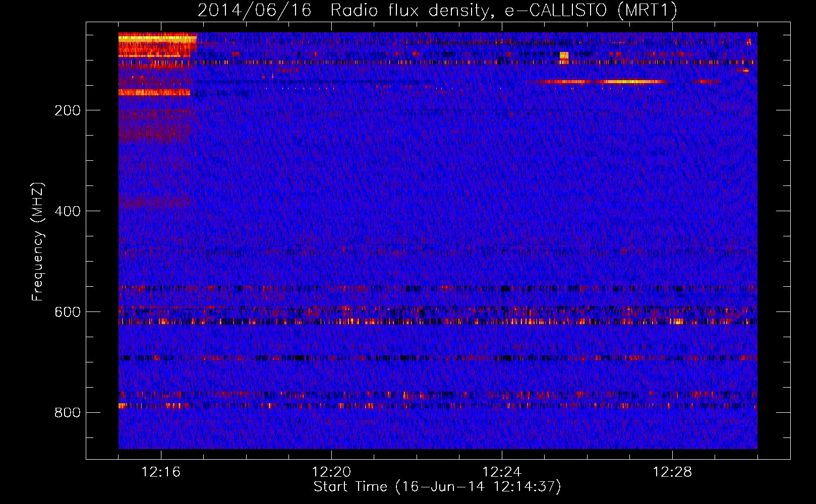The width and height of the screenshot is (816, 504).
Task: Click the small yellow blob near 12:25
Action: (x=564, y=55)
